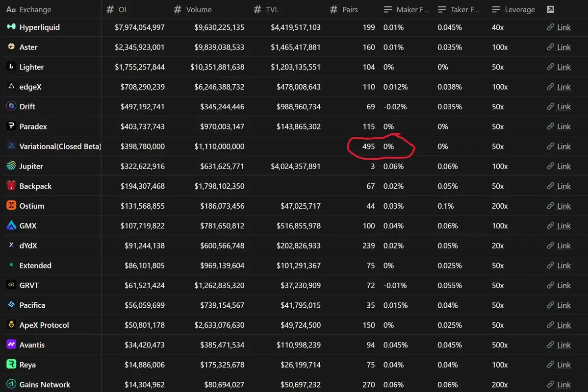Click the Variational pairs cell showing 495
Image resolution: width=588 pixels, height=392 pixels.
(x=368, y=147)
